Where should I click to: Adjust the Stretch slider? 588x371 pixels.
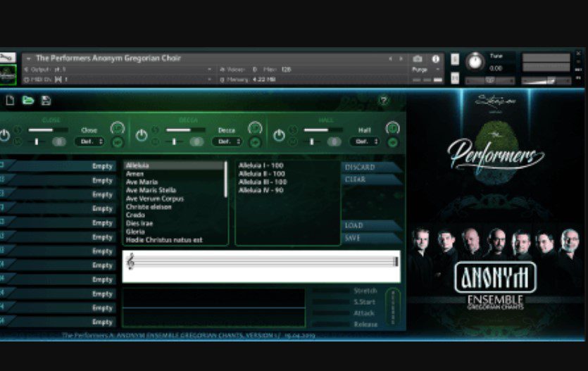331,291
